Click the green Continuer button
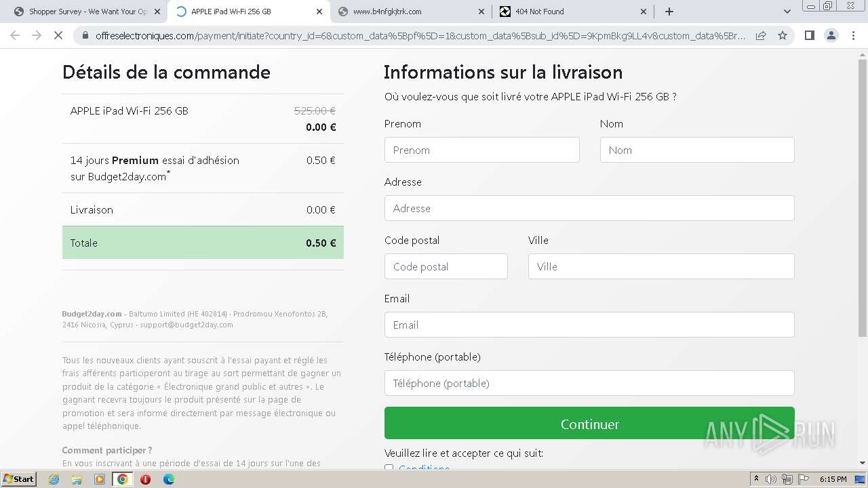 click(589, 424)
